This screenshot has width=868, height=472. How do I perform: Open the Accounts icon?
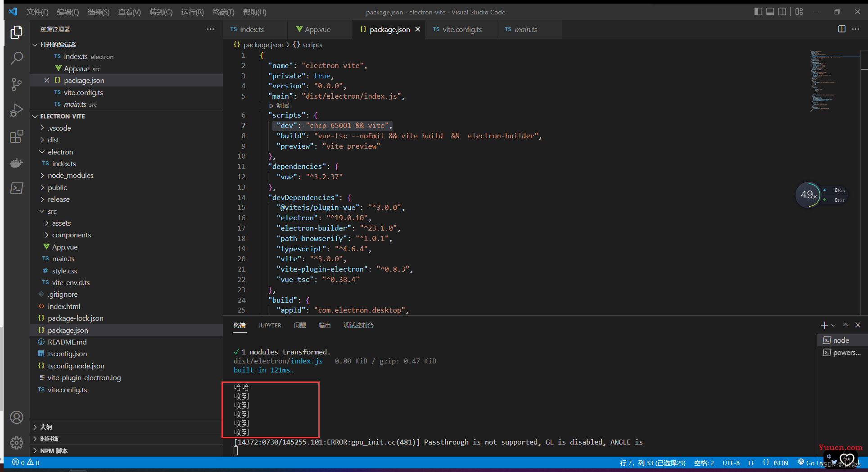coord(17,418)
